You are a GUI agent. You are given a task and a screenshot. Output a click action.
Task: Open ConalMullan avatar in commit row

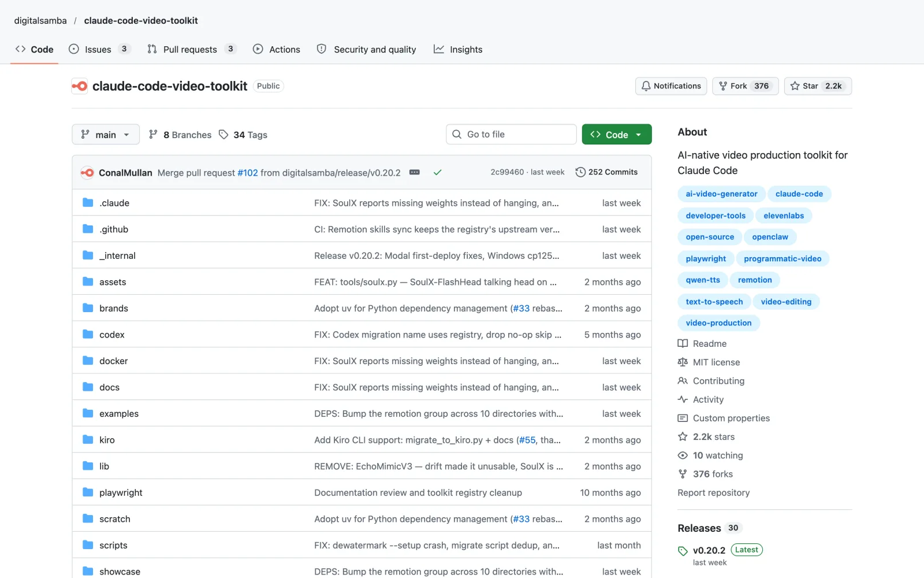tap(87, 172)
